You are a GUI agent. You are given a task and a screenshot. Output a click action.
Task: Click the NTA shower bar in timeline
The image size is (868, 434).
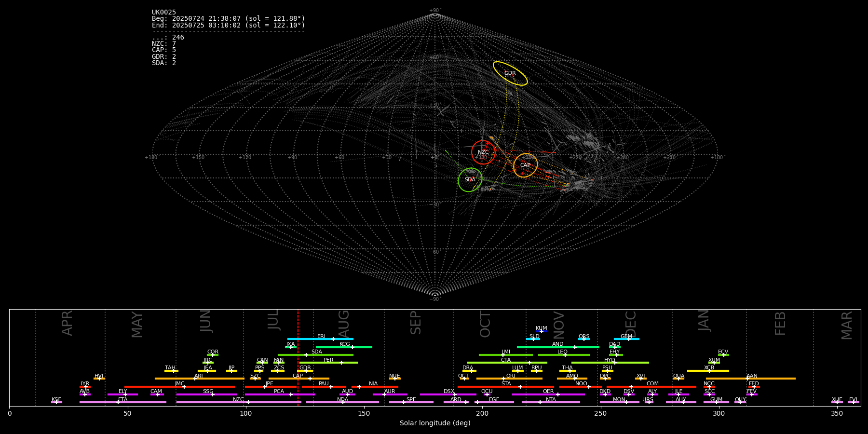(551, 402)
